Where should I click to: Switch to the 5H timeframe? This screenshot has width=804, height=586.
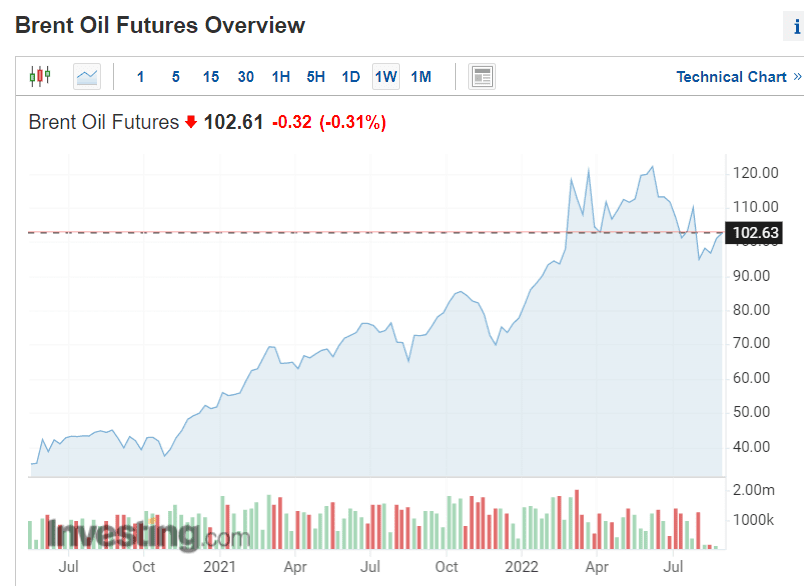coord(316,76)
